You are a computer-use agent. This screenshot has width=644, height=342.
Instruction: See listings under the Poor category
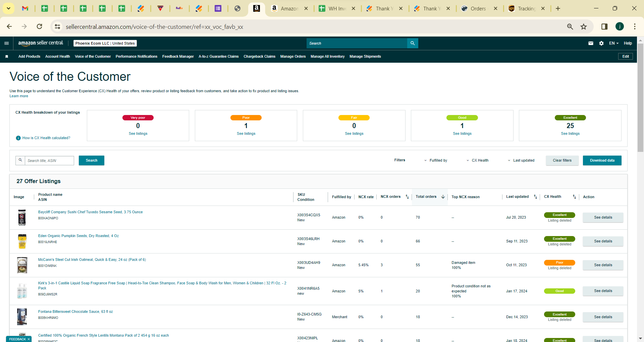coord(246,134)
